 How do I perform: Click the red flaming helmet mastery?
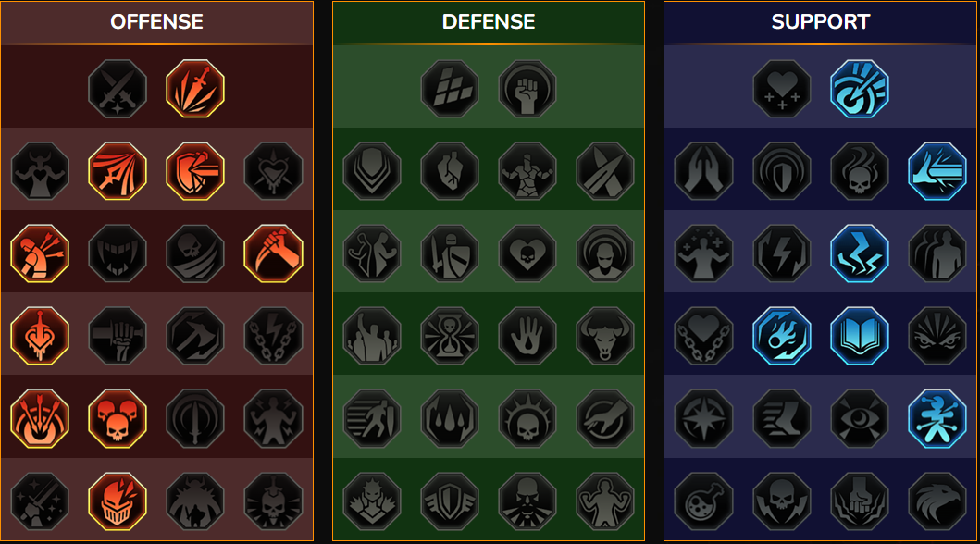pos(118,501)
